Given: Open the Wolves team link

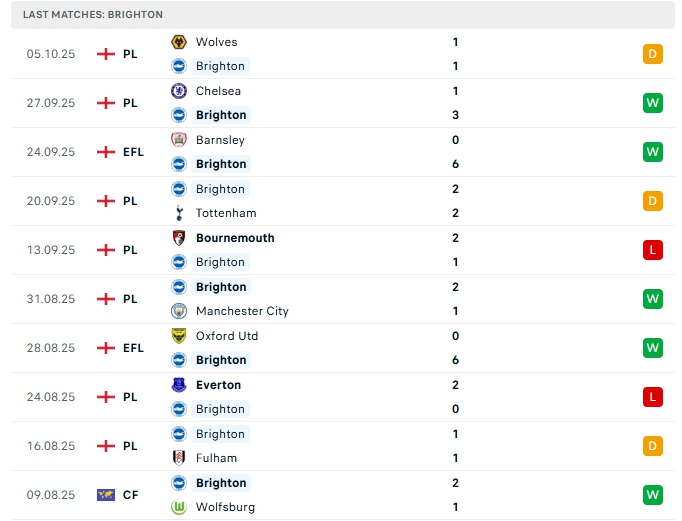Looking at the screenshot, I should click(x=216, y=42).
